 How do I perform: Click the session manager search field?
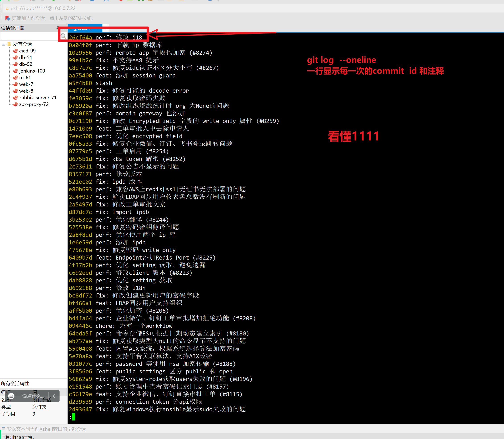(29, 36)
